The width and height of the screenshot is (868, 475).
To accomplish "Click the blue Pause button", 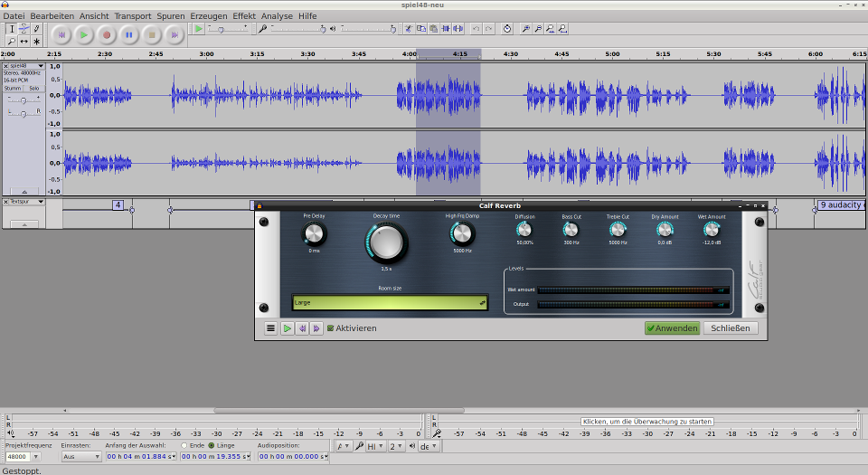I will pos(129,35).
